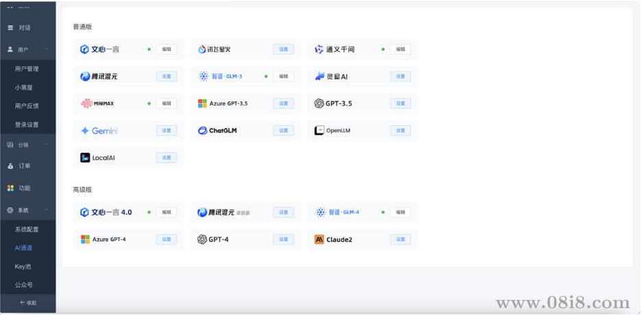Click the 分销 sidebar icon
Screen dimensions: 644x315
10,144
